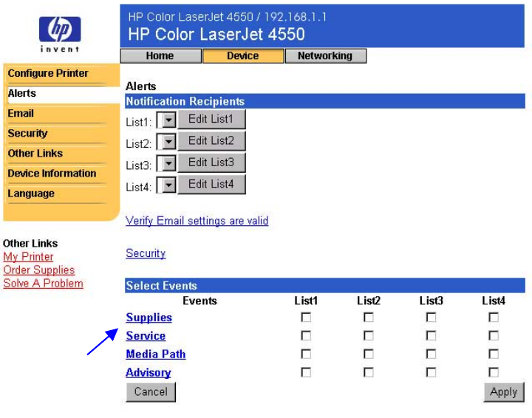This screenshot has width=532, height=418.
Task: Check Supplies for List4
Action: pos(494,318)
